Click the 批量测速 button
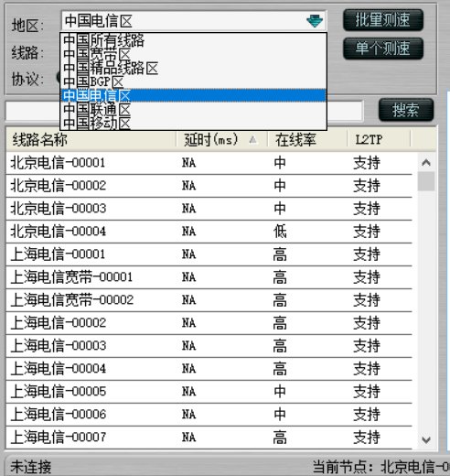This screenshot has width=450, height=476. point(383,20)
